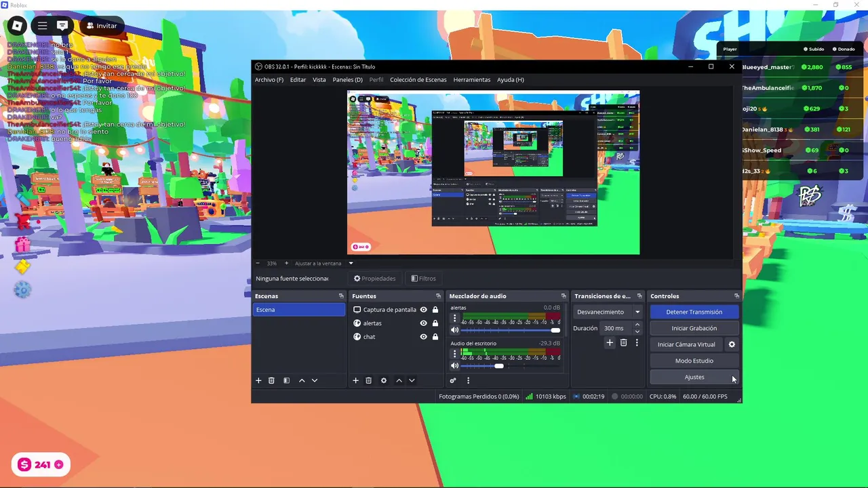Move source down in Fuentes panel

412,381
